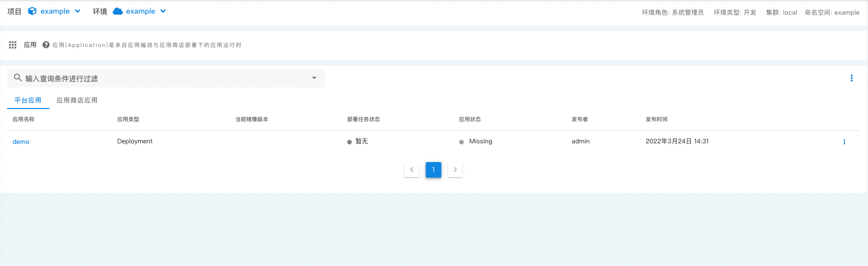The width and height of the screenshot is (868, 266).
Task: Go to next page arrow
Action: click(x=455, y=170)
